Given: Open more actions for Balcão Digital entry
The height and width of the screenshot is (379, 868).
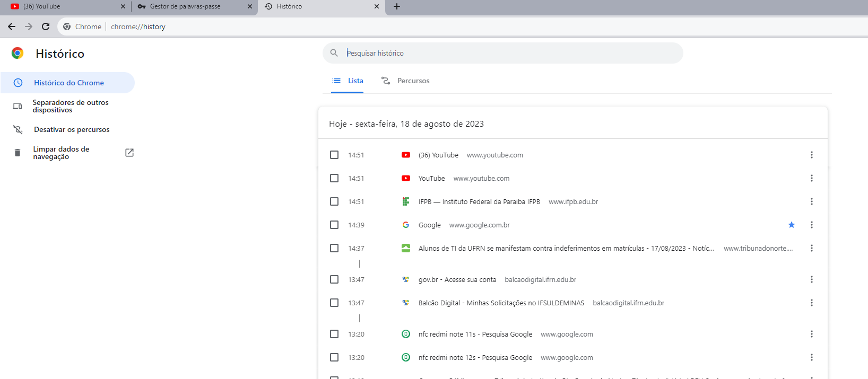Looking at the screenshot, I should pyautogui.click(x=812, y=303).
